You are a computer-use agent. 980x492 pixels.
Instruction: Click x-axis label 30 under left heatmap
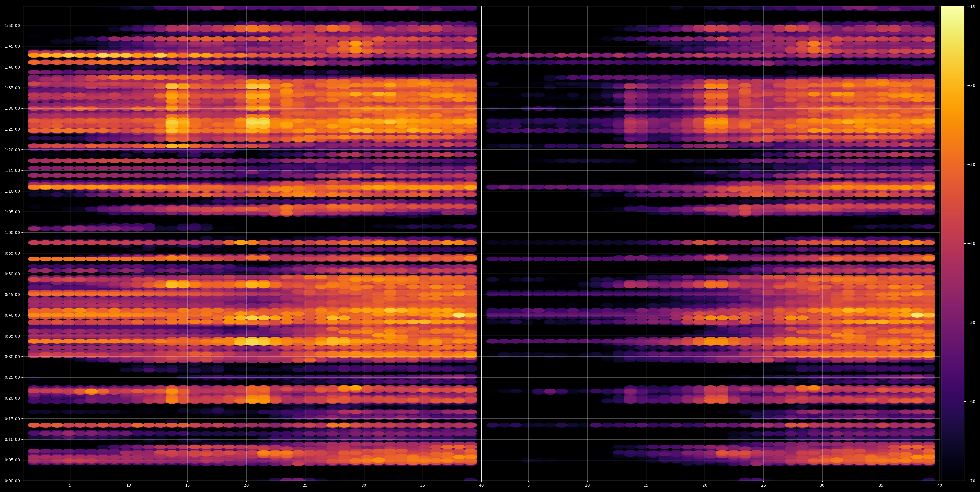364,486
